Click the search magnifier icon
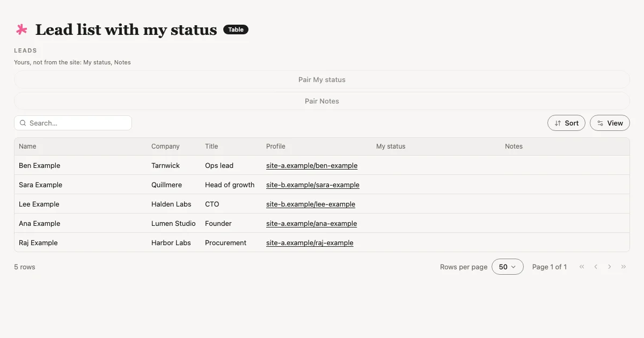 tap(23, 123)
